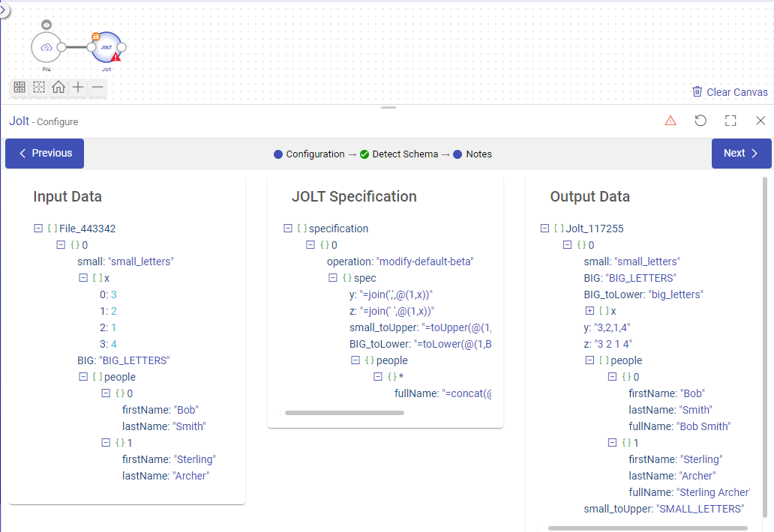Click the warning triangle in the Jolt header
This screenshot has width=774, height=532.
click(670, 120)
